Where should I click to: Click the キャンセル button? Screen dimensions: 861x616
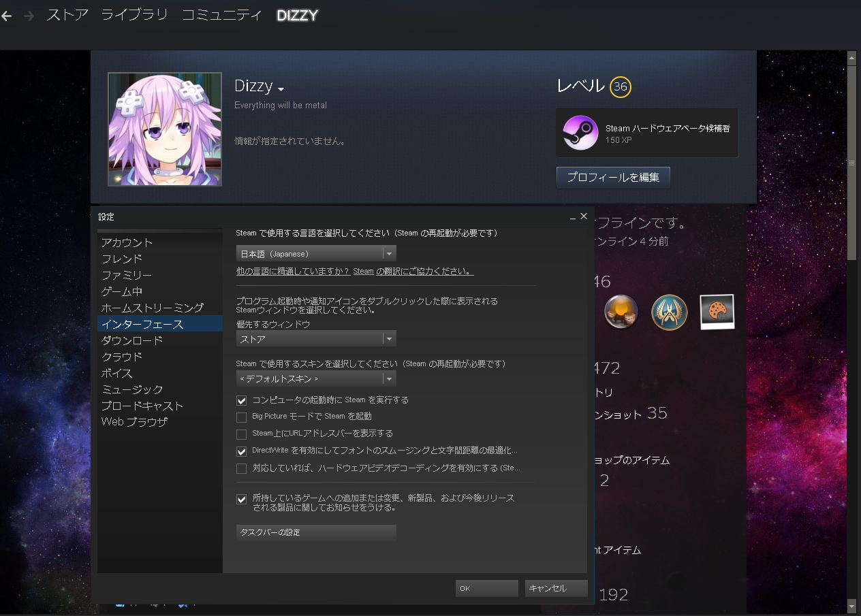pos(557,588)
